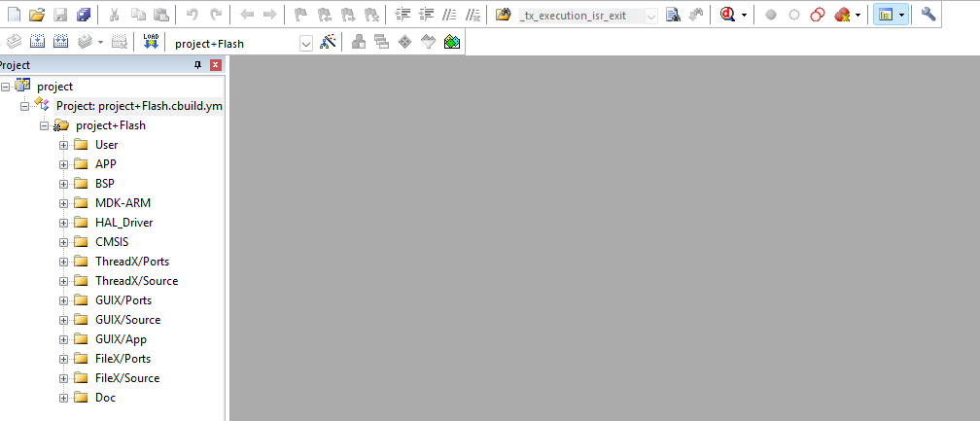Click the Enable/Disable Breakpoint hollow circle

point(793,15)
